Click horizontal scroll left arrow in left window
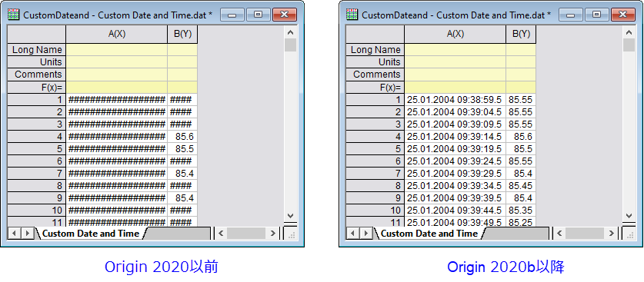Screen dimensions: 644x282 click(x=221, y=234)
